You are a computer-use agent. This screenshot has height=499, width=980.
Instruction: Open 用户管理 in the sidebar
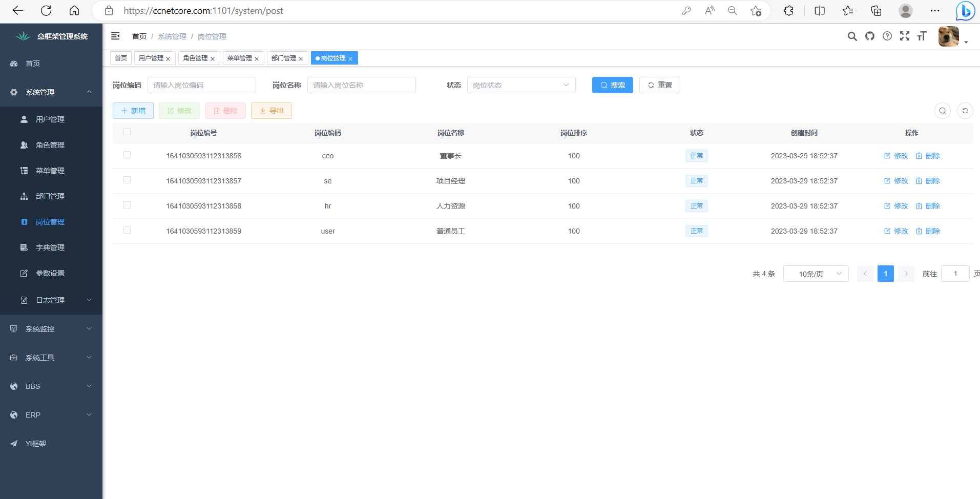50,119
